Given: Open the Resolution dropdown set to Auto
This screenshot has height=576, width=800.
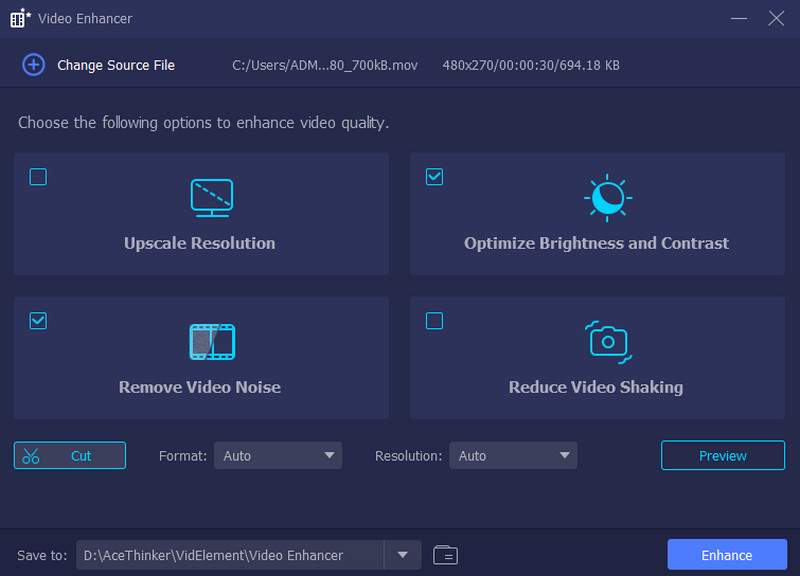Looking at the screenshot, I should pos(513,455).
